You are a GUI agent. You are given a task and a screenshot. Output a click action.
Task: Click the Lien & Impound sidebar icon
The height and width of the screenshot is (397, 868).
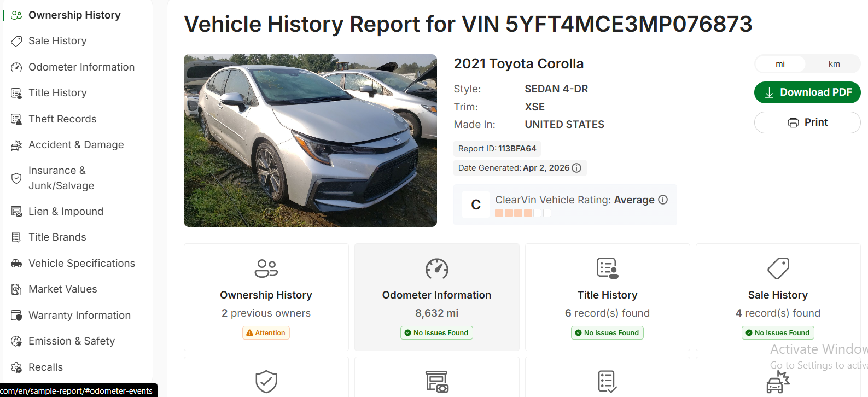tap(16, 212)
